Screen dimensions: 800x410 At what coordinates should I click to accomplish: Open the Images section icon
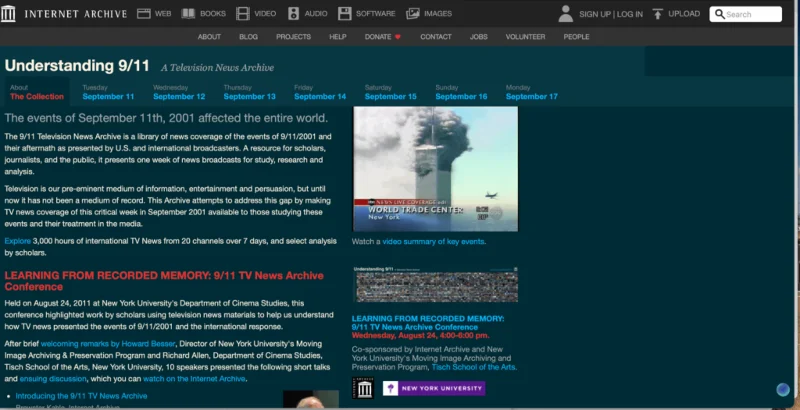tap(413, 14)
